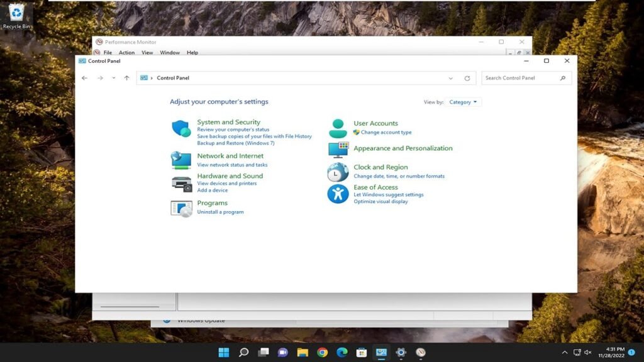This screenshot has width=644, height=362.
Task: Open the View by Category dropdown
Action: 464,102
